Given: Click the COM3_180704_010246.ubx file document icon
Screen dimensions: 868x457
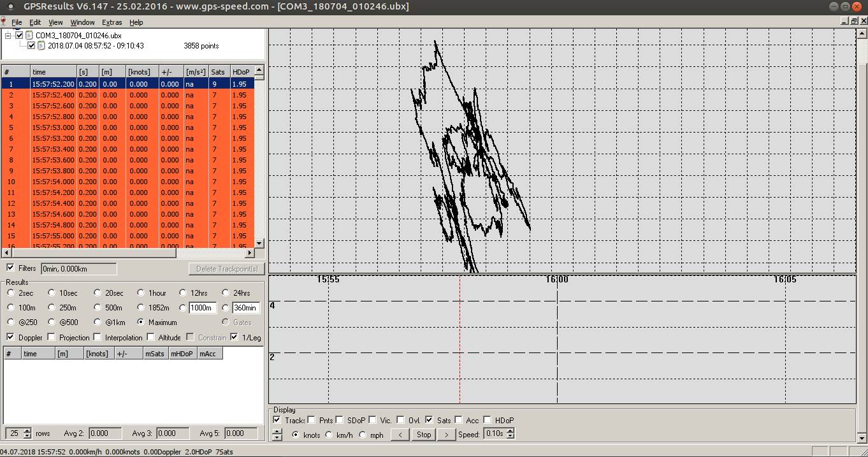Looking at the screenshot, I should pos(29,36).
